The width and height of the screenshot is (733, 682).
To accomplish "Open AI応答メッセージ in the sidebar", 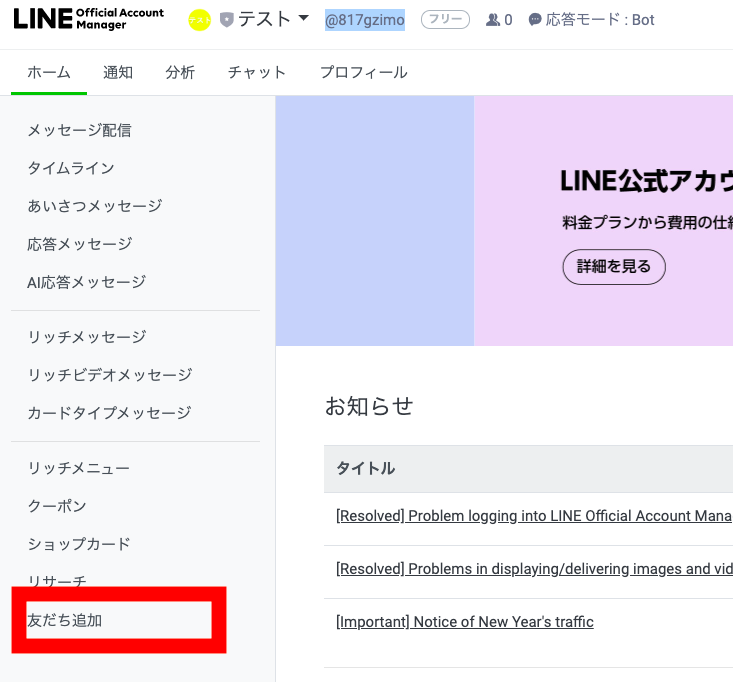I will click(x=86, y=282).
